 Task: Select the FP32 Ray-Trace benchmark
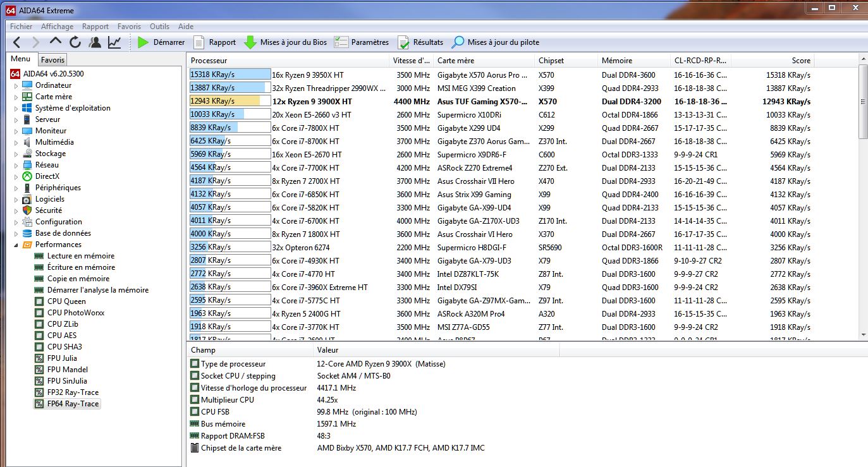(73, 392)
